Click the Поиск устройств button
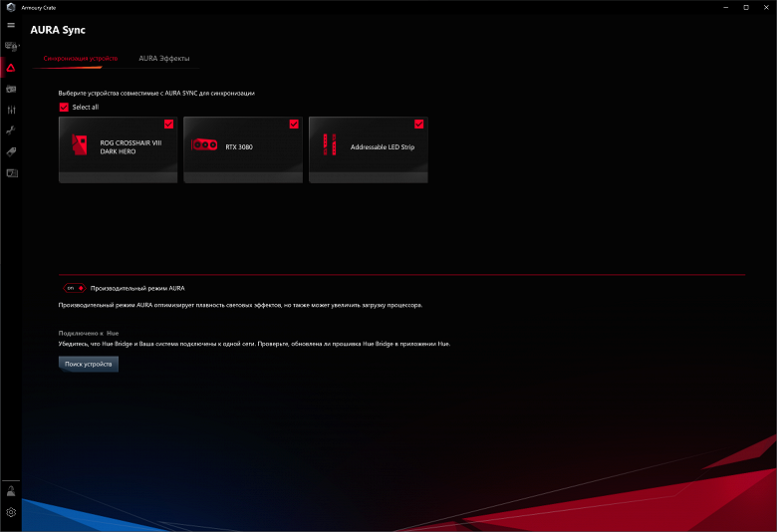Image resolution: width=777 pixels, height=532 pixels. (x=89, y=364)
